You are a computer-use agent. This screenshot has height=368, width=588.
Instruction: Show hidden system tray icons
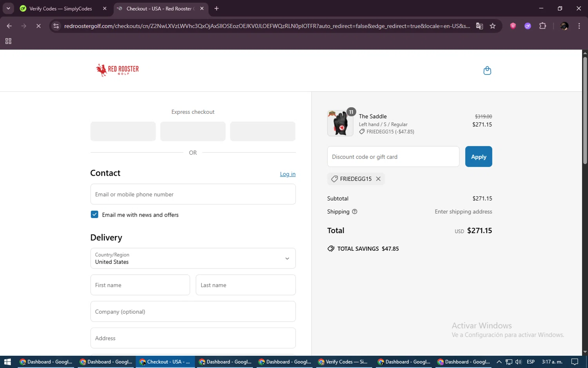(x=499, y=362)
